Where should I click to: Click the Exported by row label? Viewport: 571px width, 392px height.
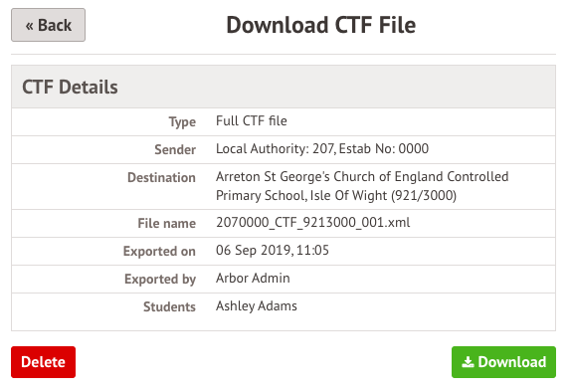pyautogui.click(x=160, y=280)
